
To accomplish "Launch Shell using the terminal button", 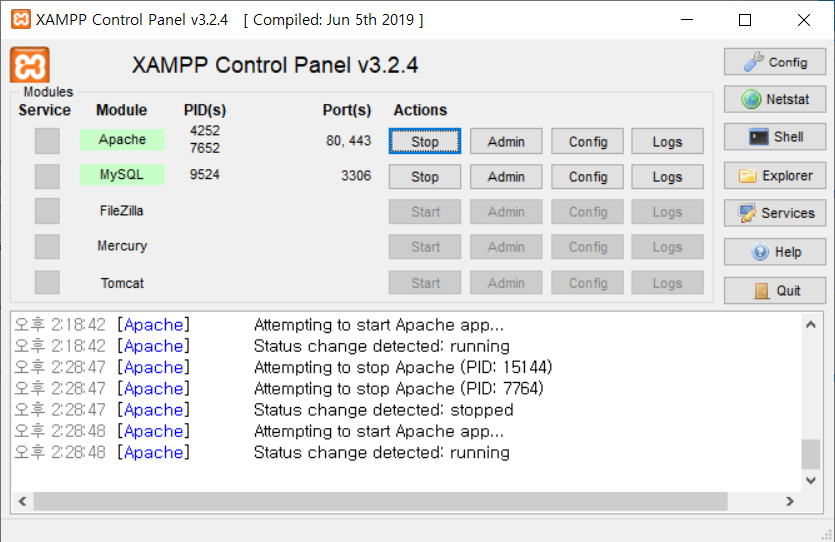I will pyautogui.click(x=775, y=137).
